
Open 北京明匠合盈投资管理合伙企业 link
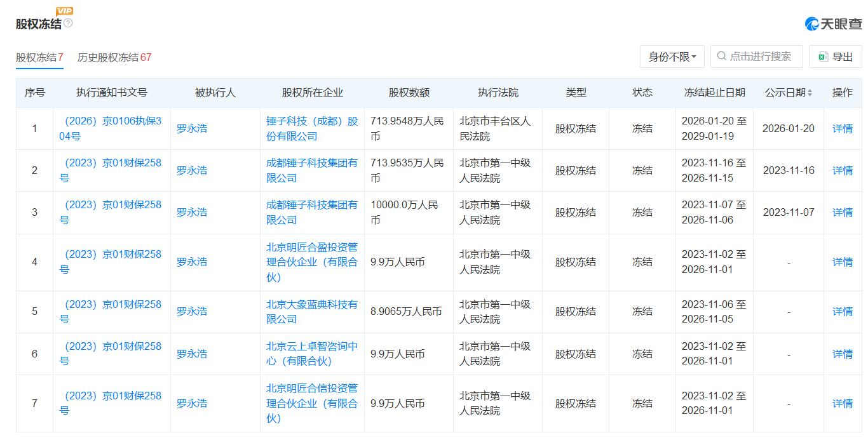pyautogui.click(x=311, y=262)
